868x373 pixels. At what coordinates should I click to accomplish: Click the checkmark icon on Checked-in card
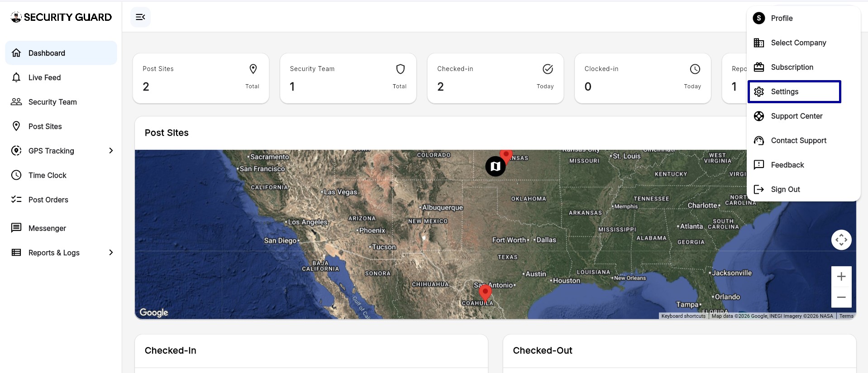[x=548, y=69]
